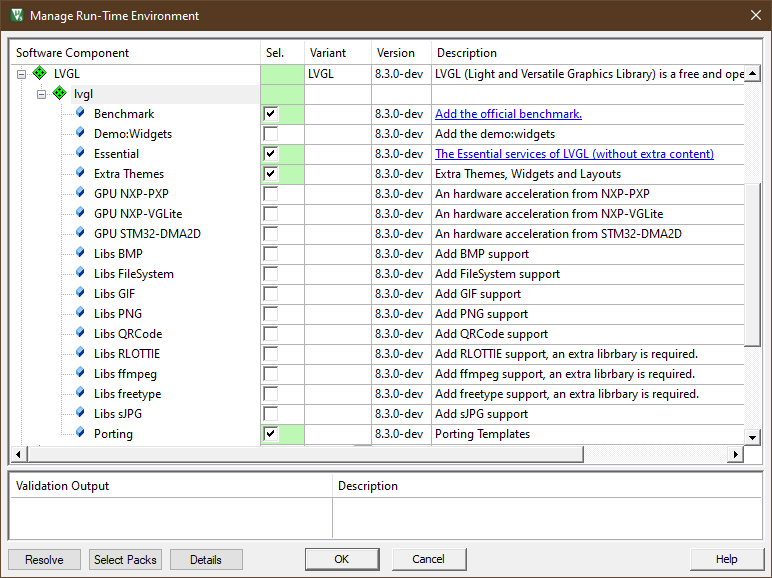Tick the Libs GIF checkbox
Viewport: 772px width, 578px height.
pos(270,294)
